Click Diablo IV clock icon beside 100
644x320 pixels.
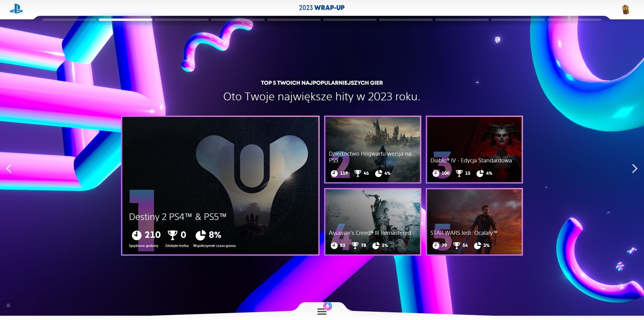coord(436,173)
